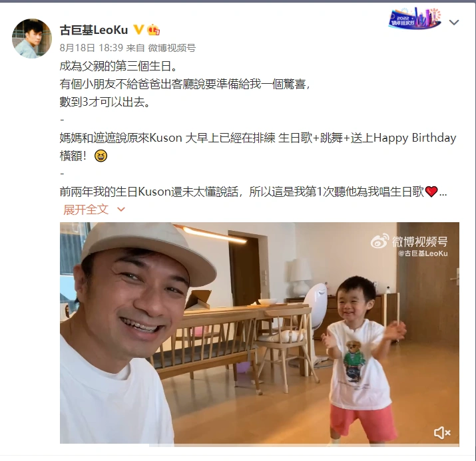Screen dimensions: 476x461
Task: Click the post's first line 成為父親的第三個生日
Action: tap(119, 66)
